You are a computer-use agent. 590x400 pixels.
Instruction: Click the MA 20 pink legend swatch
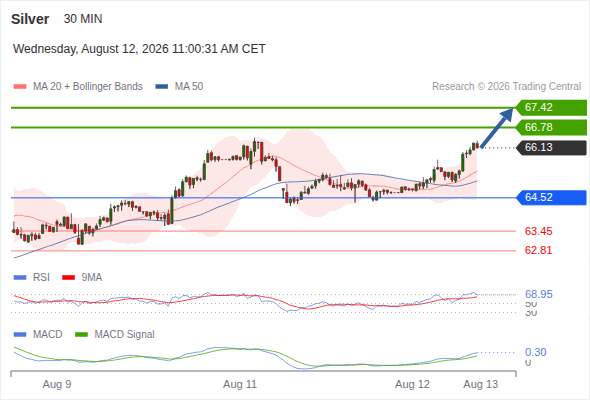coord(20,87)
